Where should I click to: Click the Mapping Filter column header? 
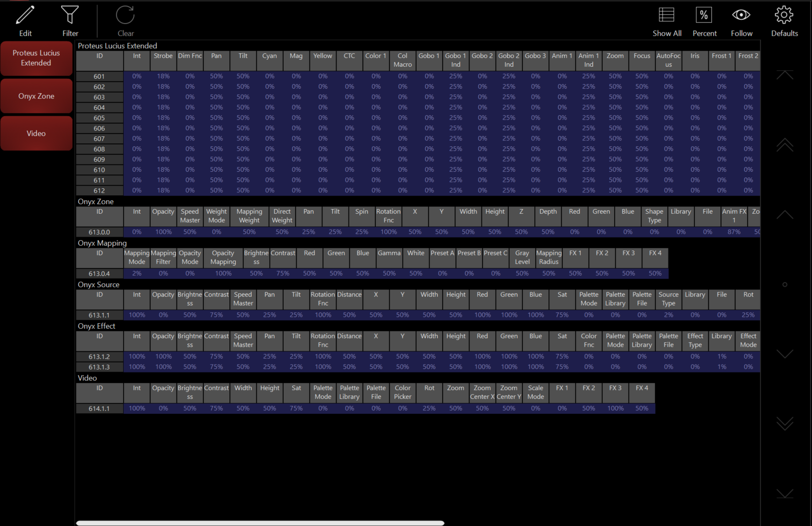(163, 258)
